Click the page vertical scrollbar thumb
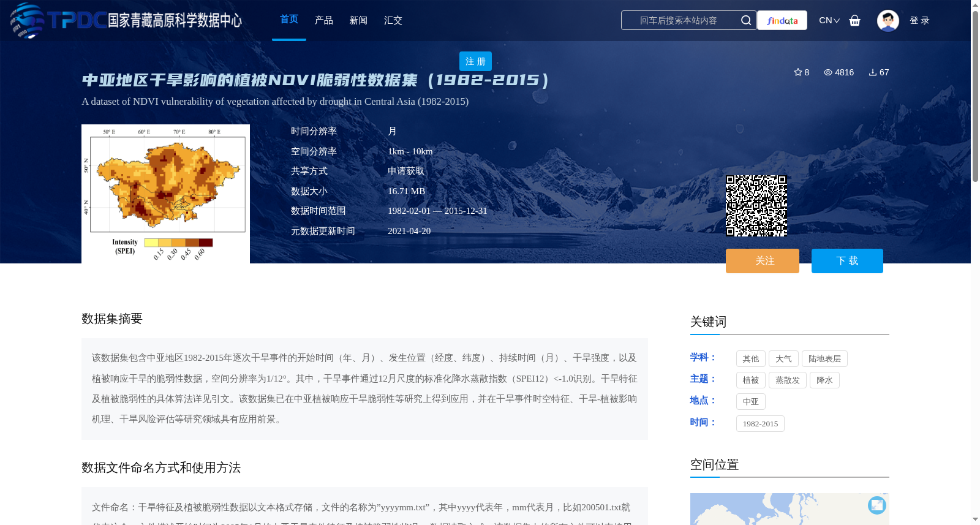 975,95
